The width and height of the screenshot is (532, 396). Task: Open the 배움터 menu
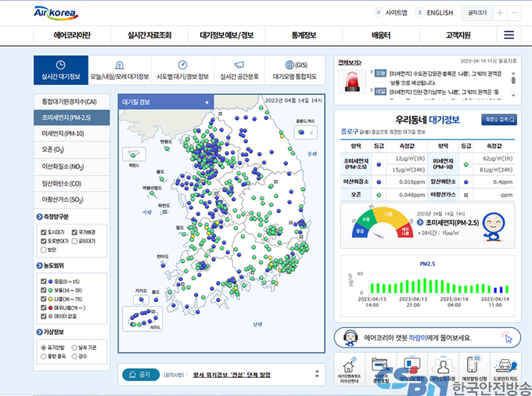coord(381,35)
